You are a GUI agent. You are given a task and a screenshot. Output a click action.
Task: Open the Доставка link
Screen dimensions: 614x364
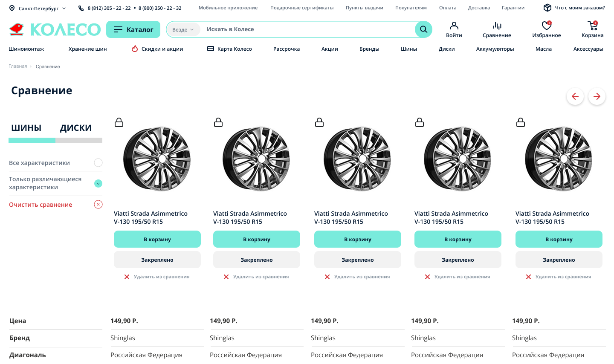pos(479,8)
